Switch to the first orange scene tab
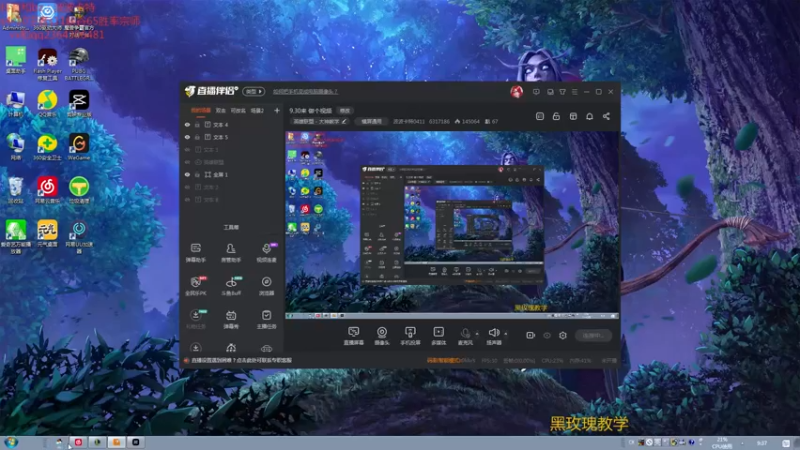The height and width of the screenshot is (450, 800). coord(201,110)
